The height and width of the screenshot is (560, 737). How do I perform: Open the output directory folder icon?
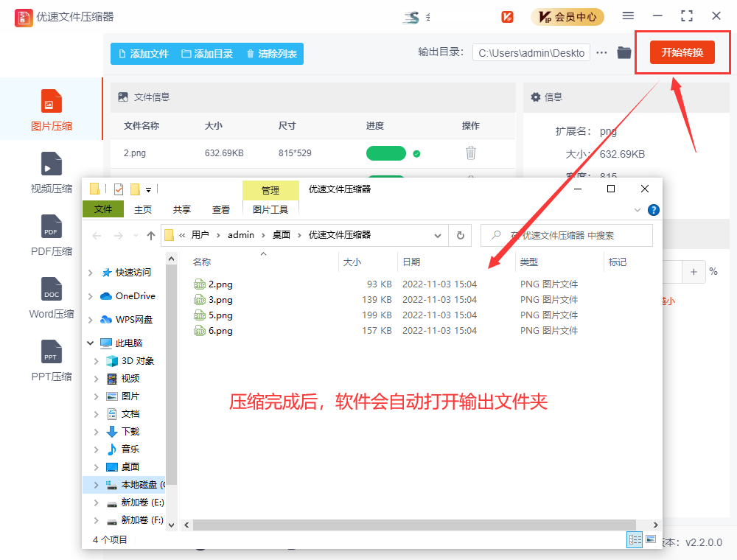pos(624,52)
